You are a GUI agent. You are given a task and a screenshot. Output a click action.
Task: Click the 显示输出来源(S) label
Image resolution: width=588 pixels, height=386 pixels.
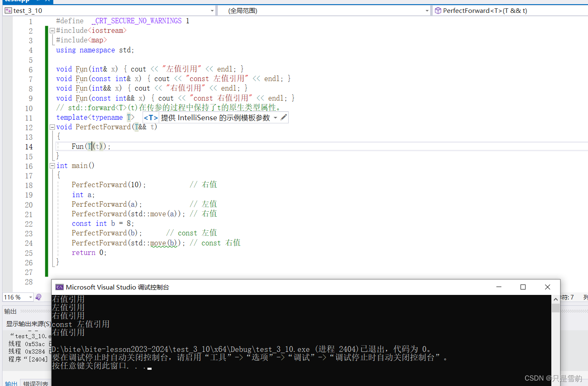coord(29,324)
